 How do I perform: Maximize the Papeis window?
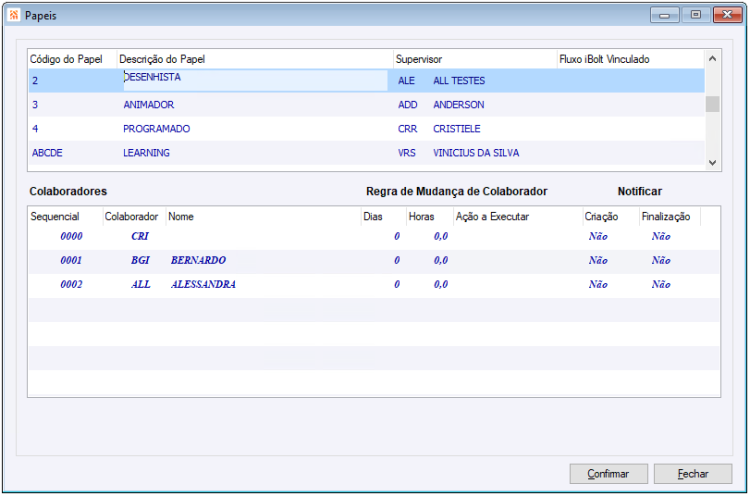tap(695, 15)
